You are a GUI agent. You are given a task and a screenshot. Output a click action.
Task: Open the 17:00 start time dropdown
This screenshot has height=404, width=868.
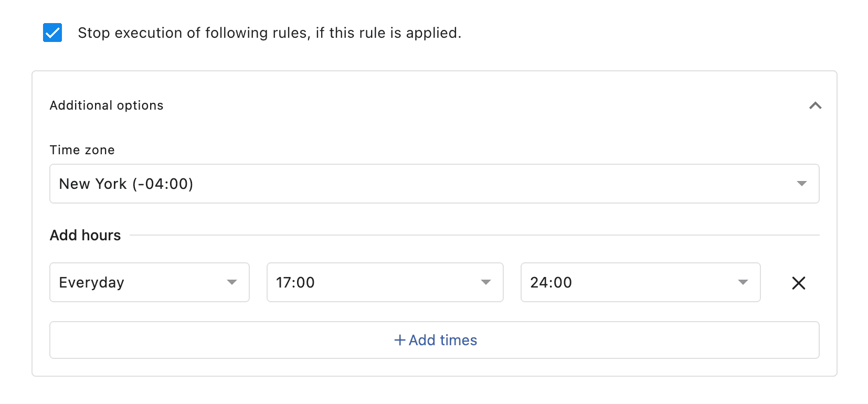385,282
